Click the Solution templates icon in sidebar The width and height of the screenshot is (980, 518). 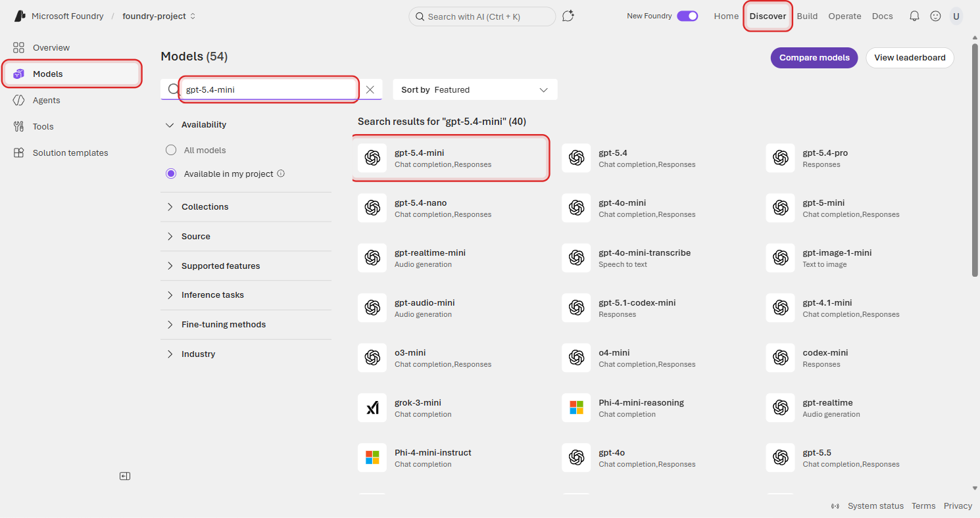(x=18, y=153)
